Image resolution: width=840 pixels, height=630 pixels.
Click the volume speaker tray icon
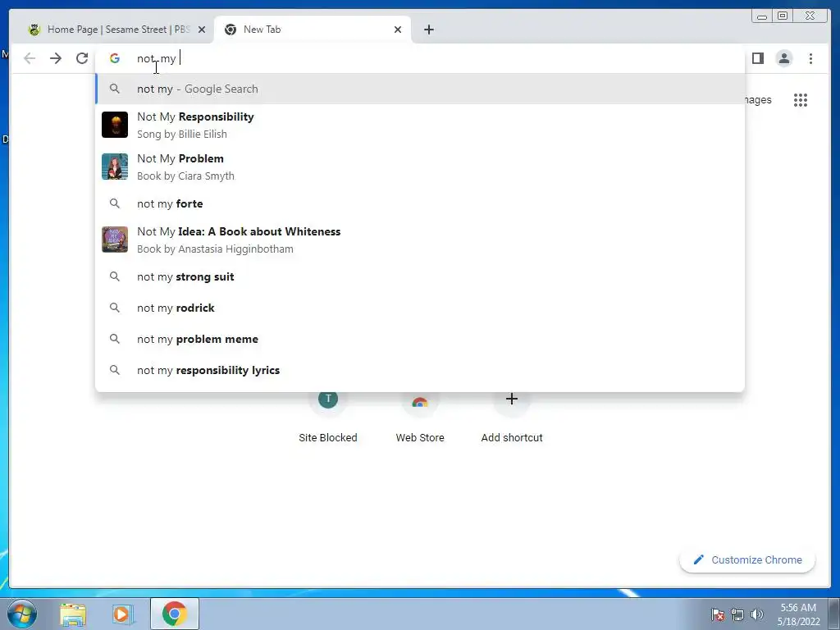click(757, 614)
